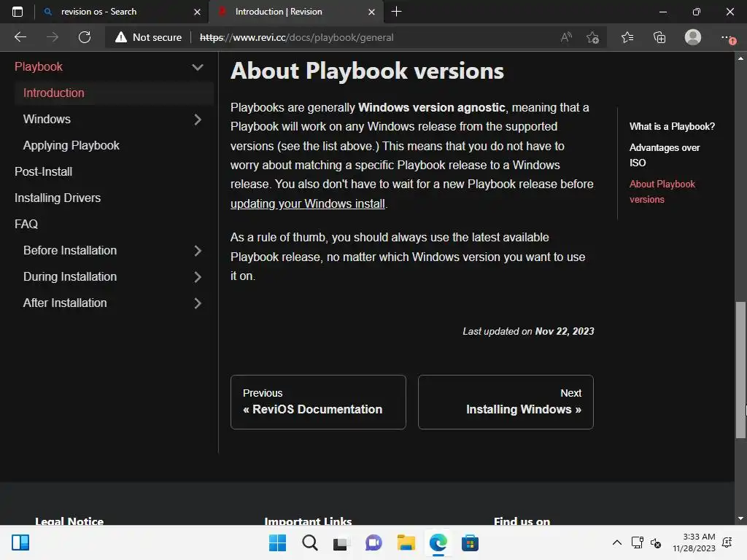Open the FAQ sidebar entry

26,224
